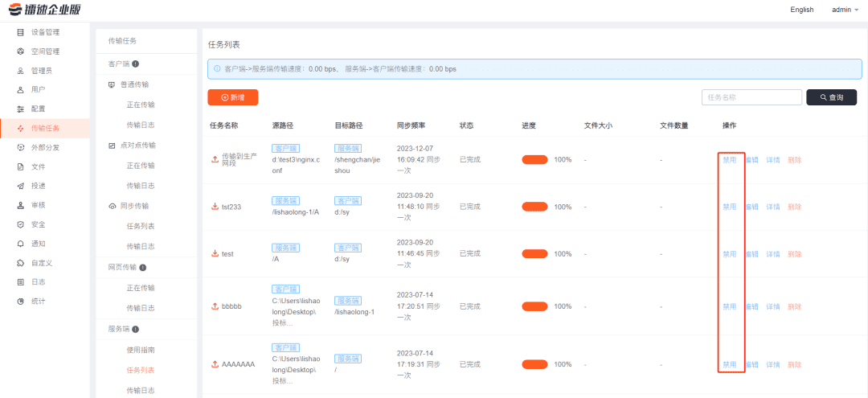This screenshot has width=868, height=398.
Task: Click the download icon of tst233
Action: click(x=215, y=207)
